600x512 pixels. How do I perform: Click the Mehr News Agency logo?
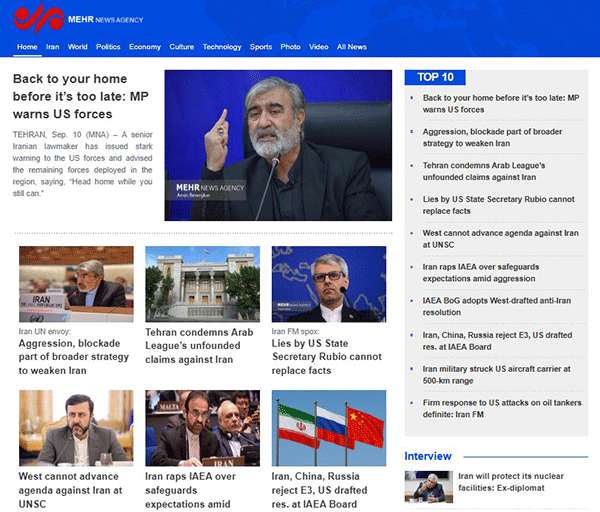[x=78, y=19]
